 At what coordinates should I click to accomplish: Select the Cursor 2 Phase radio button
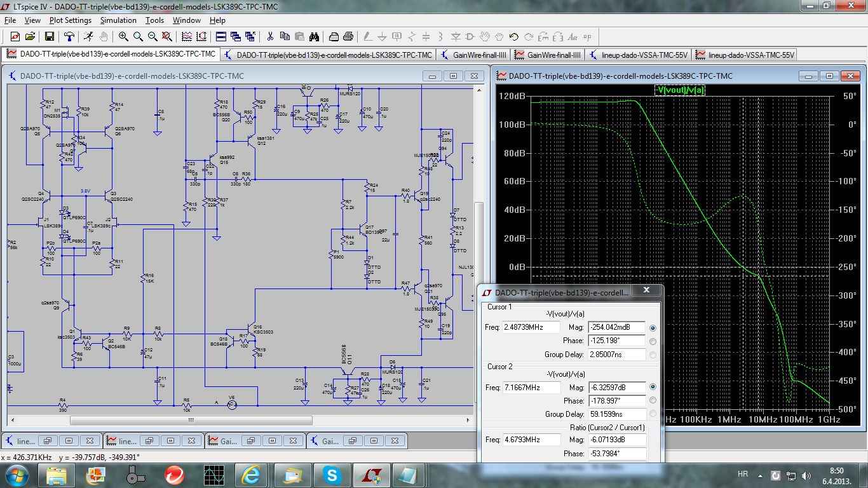653,400
